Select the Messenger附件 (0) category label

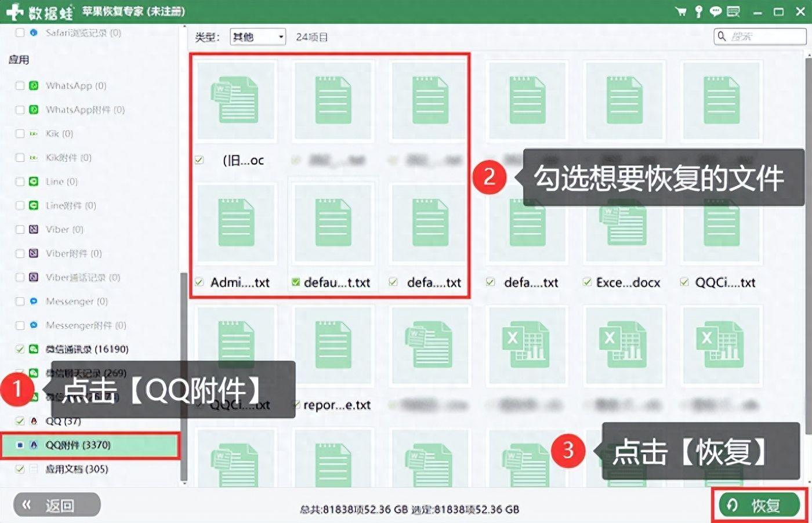coord(86,325)
